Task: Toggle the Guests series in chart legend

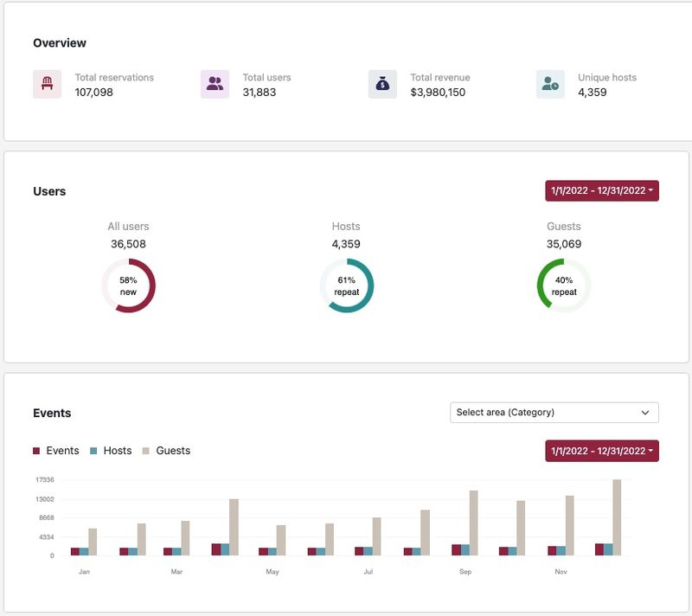Action: click(172, 451)
